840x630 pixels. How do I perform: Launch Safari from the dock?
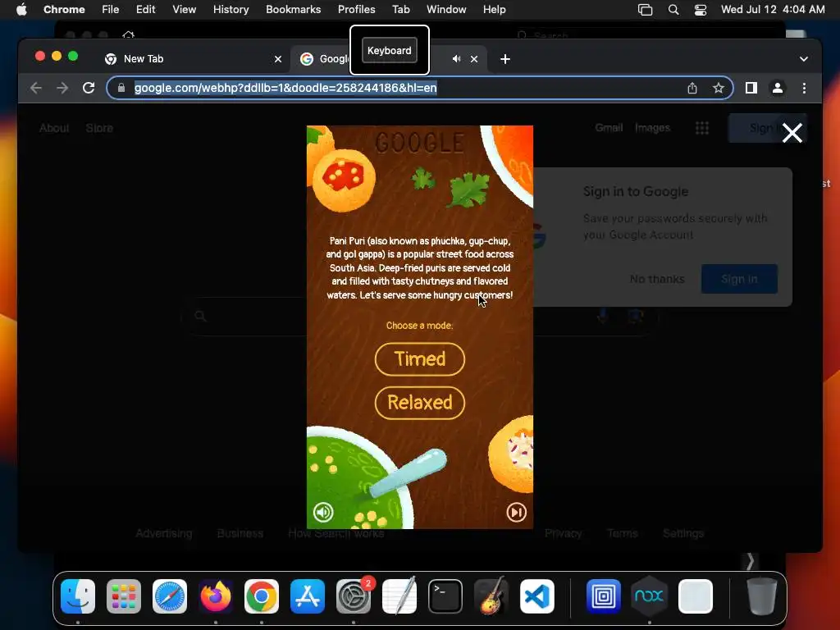coord(170,596)
